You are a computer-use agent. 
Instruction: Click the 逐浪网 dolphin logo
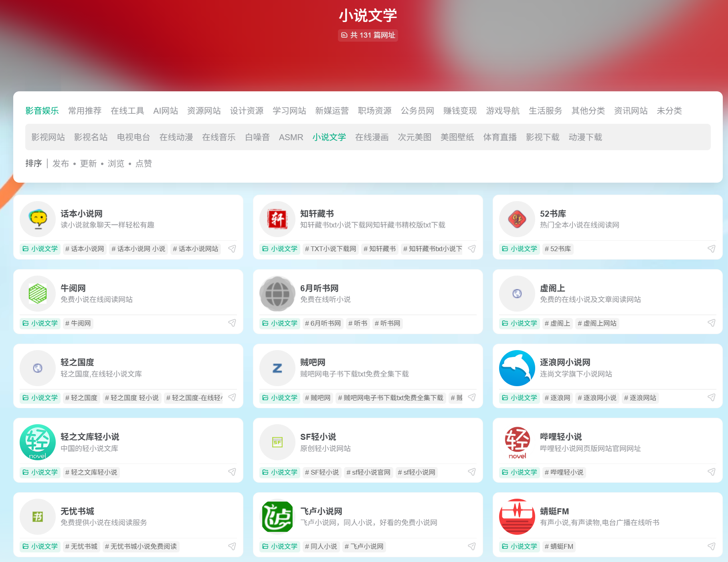pos(517,368)
